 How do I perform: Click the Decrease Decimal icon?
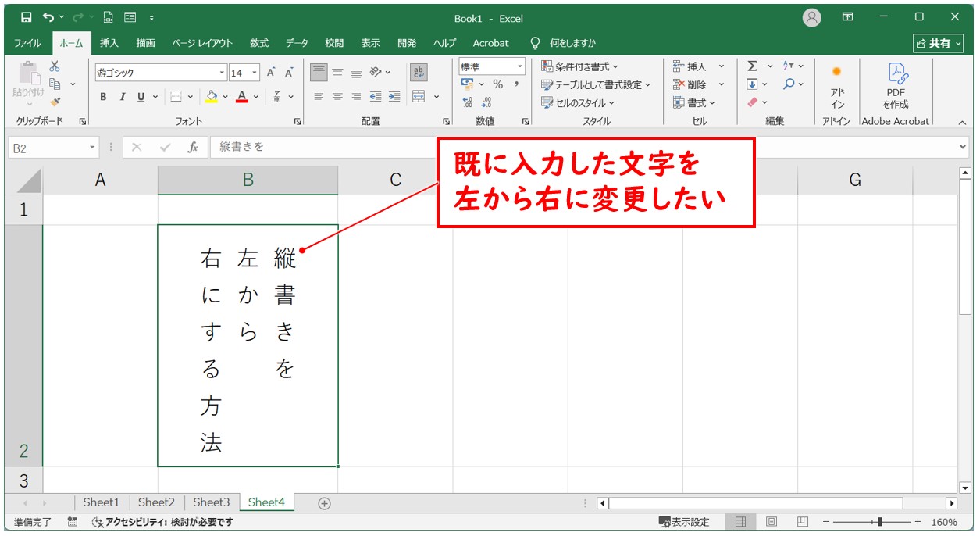coord(486,102)
